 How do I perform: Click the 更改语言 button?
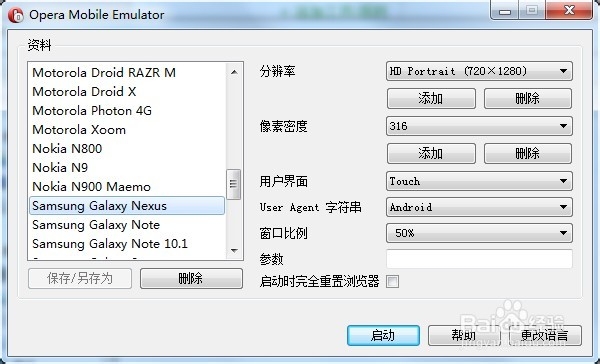(545, 336)
